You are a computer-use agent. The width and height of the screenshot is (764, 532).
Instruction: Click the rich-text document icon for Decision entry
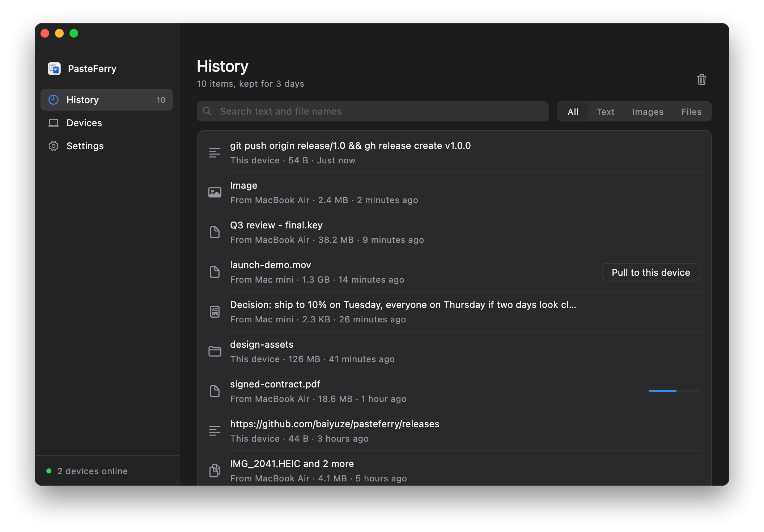click(x=215, y=312)
